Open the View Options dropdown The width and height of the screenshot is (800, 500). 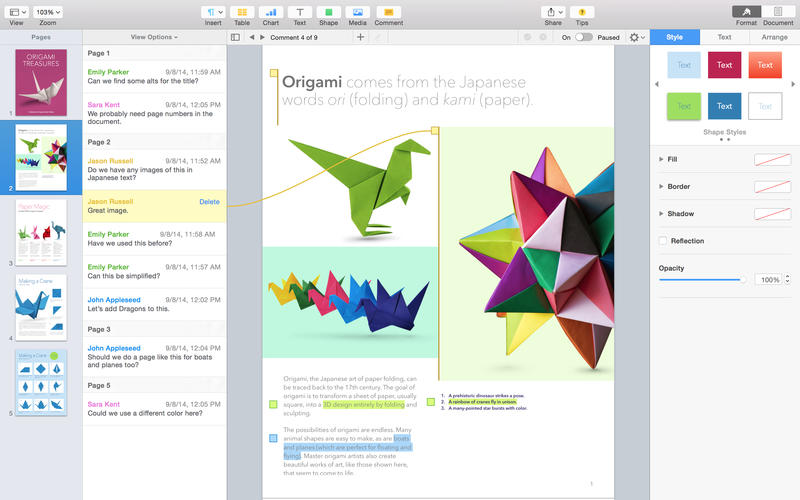(x=154, y=37)
